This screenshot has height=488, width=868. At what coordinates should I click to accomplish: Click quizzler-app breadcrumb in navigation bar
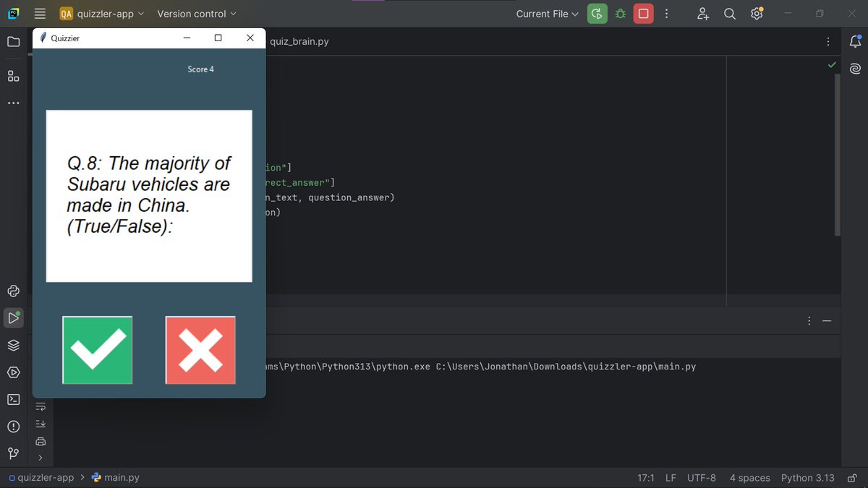pos(41,478)
